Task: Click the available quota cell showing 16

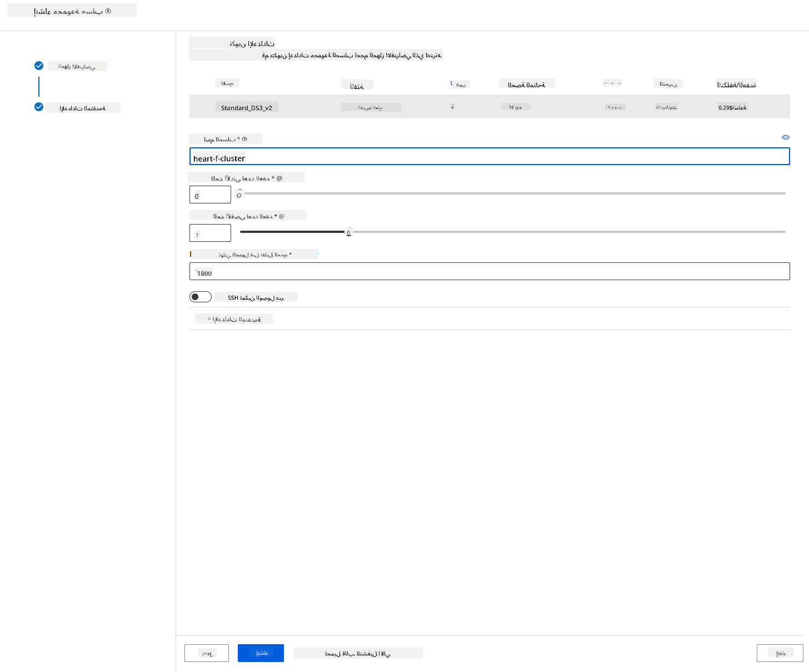Action: (x=516, y=107)
